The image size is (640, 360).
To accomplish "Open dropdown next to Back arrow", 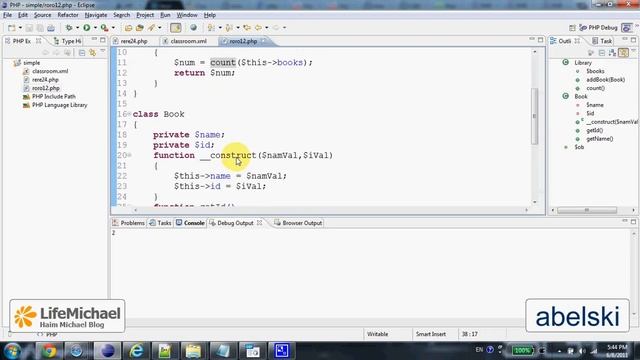I will [x=267, y=28].
